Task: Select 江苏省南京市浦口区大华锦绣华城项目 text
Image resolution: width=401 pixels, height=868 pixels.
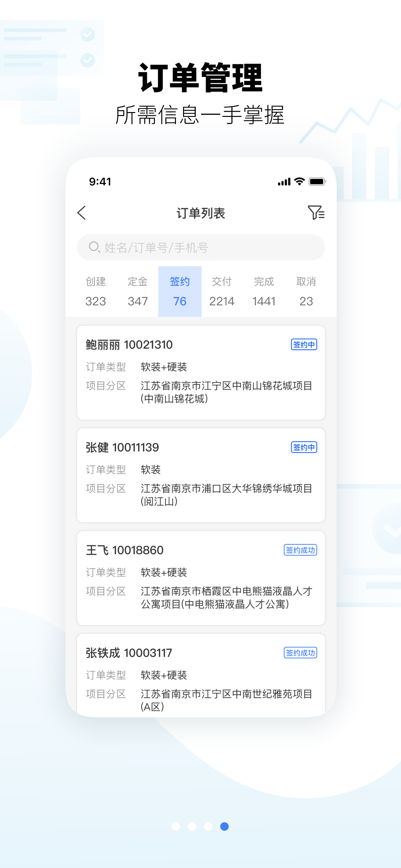Action: click(x=226, y=488)
